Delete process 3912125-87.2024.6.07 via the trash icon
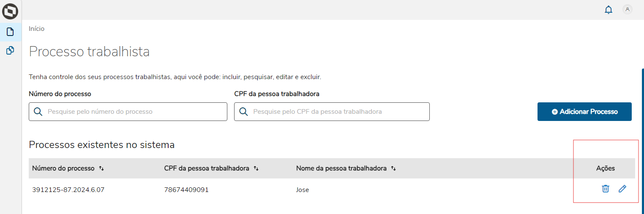The width and height of the screenshot is (644, 214). (x=606, y=189)
